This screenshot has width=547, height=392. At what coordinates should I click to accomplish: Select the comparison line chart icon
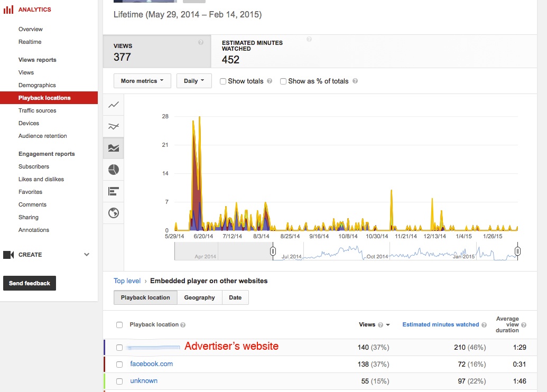pos(113,126)
